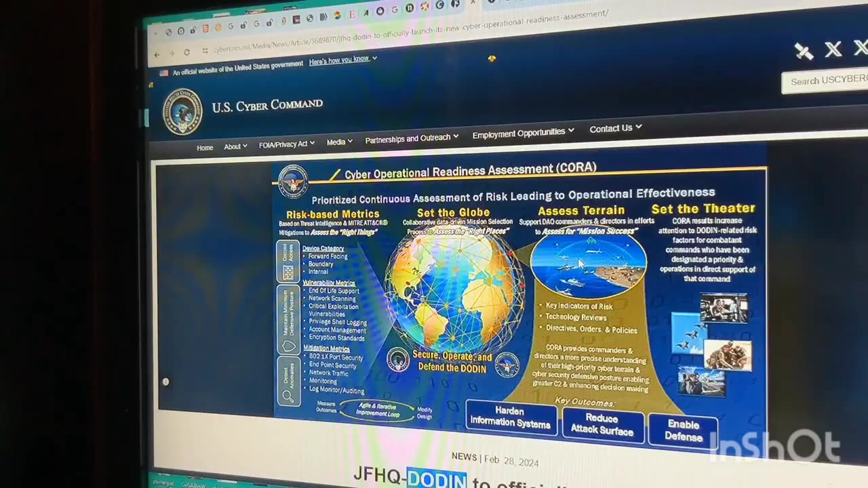Click the "Feb. 28, 2024" article date
868x488 pixels.
tap(511, 461)
